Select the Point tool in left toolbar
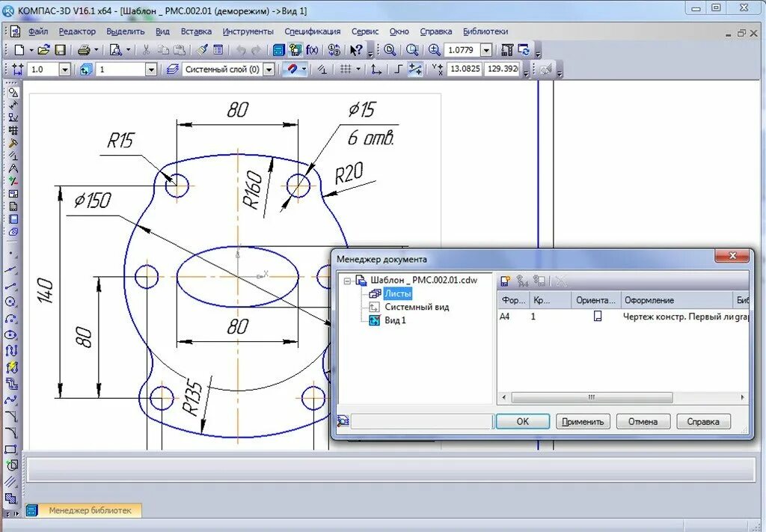766x532 pixels. click(x=12, y=253)
